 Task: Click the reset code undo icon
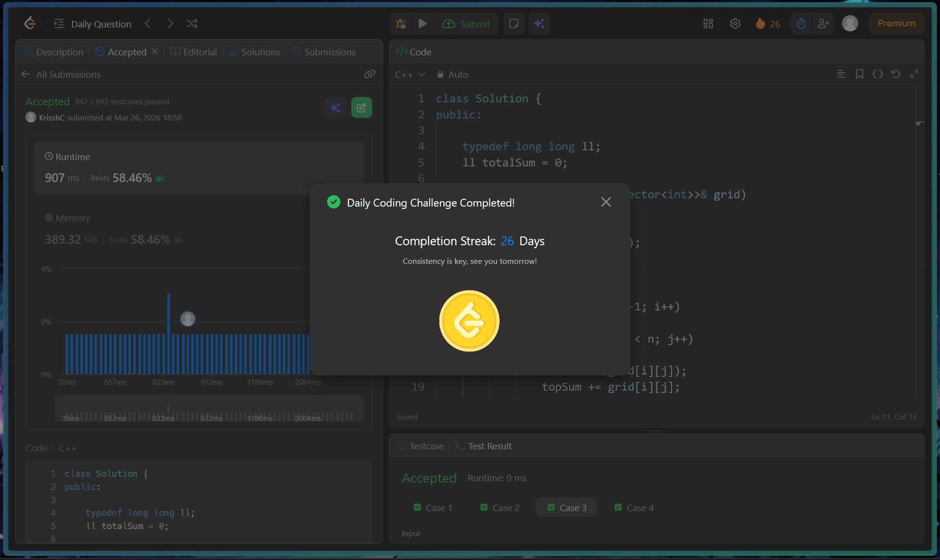pyautogui.click(x=895, y=74)
